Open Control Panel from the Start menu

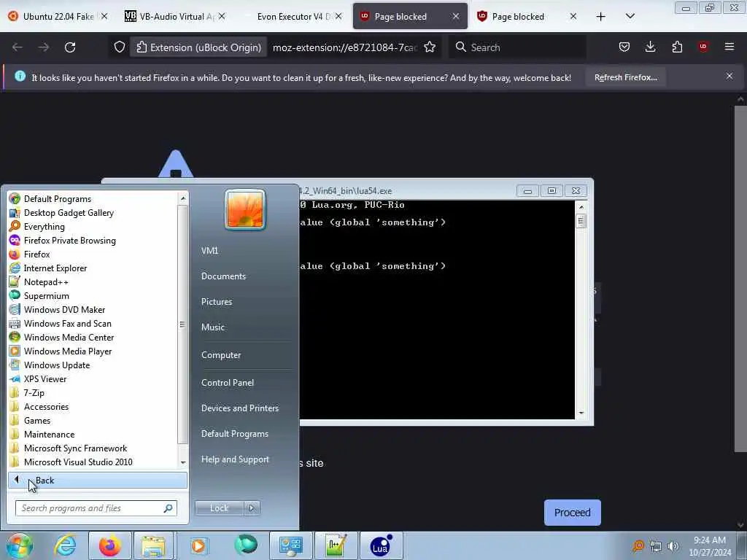[x=228, y=382]
